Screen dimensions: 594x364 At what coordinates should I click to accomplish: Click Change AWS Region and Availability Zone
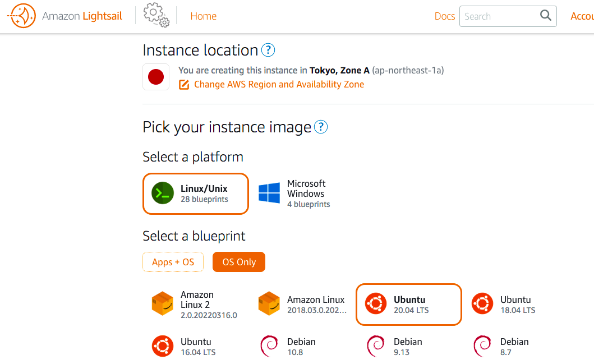pyautogui.click(x=279, y=85)
